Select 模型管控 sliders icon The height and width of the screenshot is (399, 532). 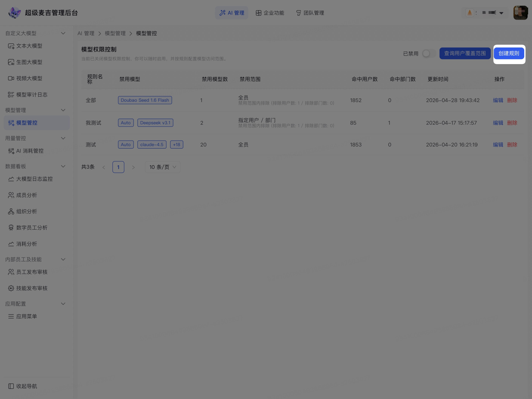(11, 123)
